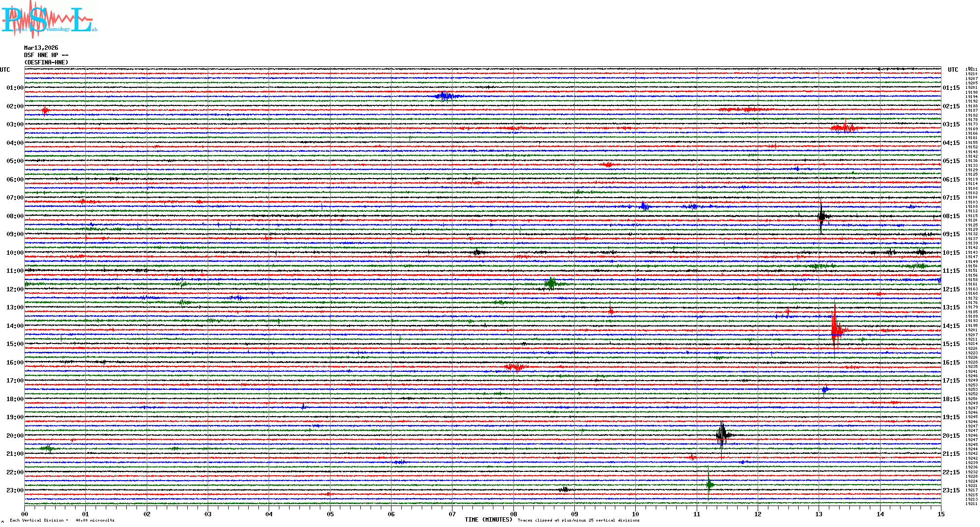
Task: Click the green burst near 11:45 trace
Action: (551, 283)
